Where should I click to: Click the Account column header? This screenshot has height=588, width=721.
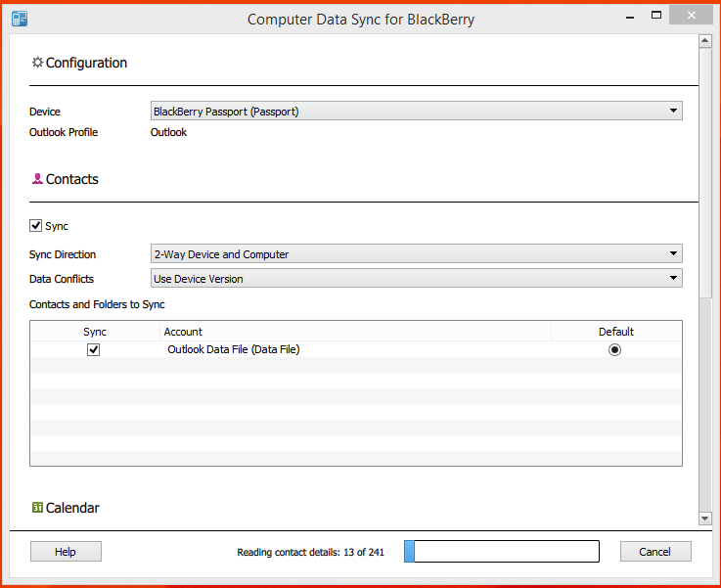(x=355, y=332)
